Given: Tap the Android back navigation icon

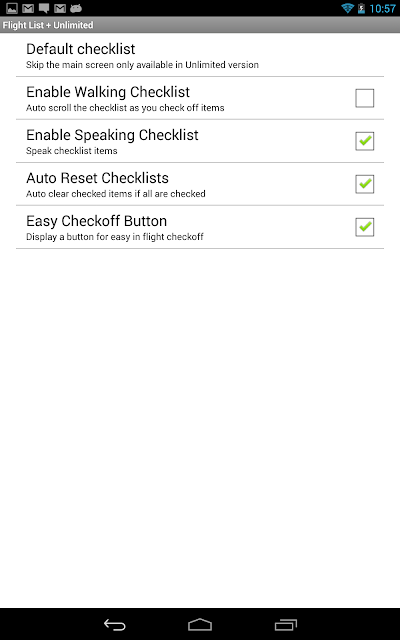Looking at the screenshot, I should 115,624.
